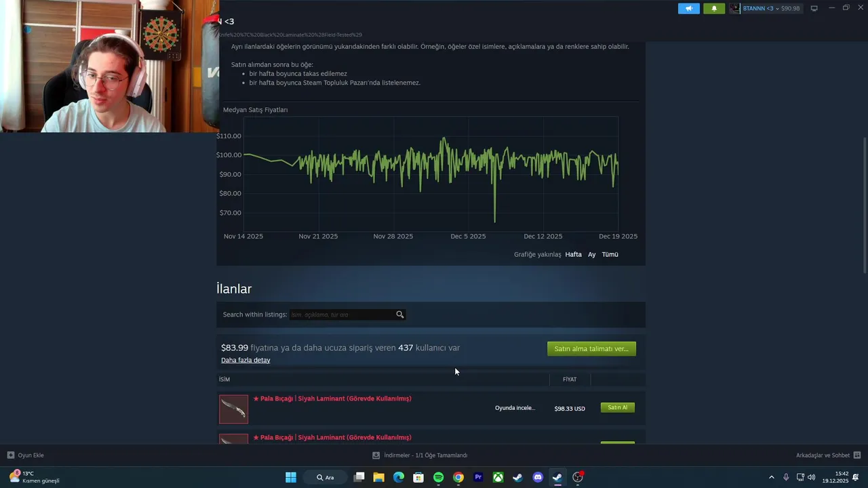Image resolution: width=868 pixels, height=488 pixels.
Task: Open Oyunda incele link on first listing
Action: pyautogui.click(x=515, y=408)
